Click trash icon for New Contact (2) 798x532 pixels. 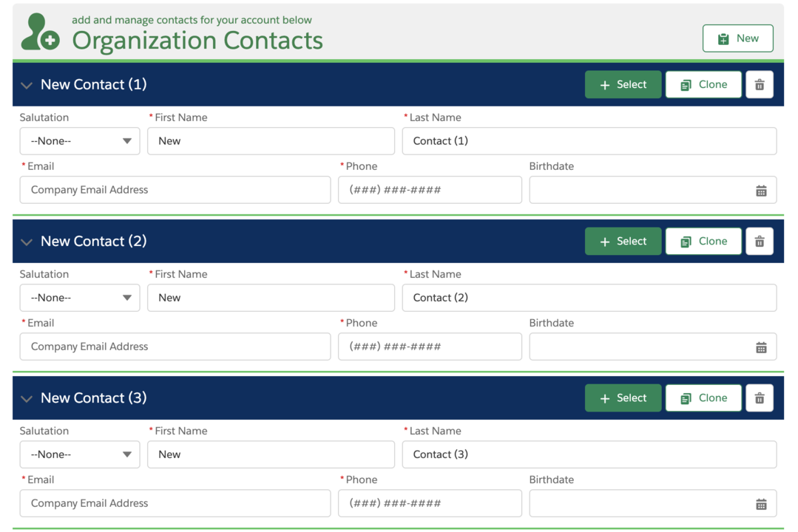point(760,241)
